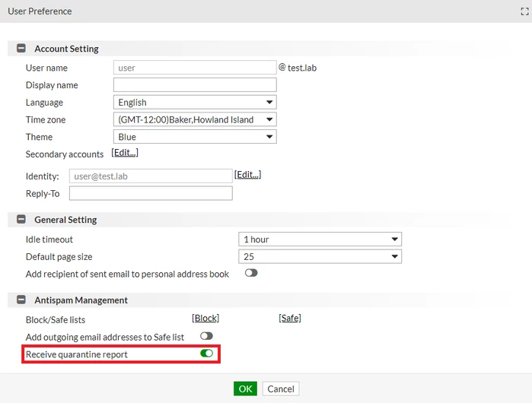This screenshot has height=403, width=532.
Task: Click the '@ test.lab' domain text
Action: pyautogui.click(x=298, y=68)
